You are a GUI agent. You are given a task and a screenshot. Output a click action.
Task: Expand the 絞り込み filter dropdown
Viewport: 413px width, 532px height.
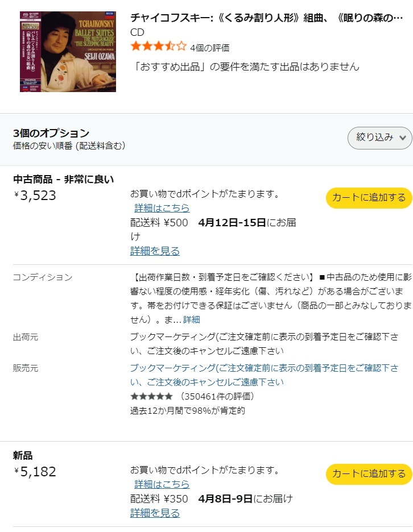pyautogui.click(x=379, y=138)
